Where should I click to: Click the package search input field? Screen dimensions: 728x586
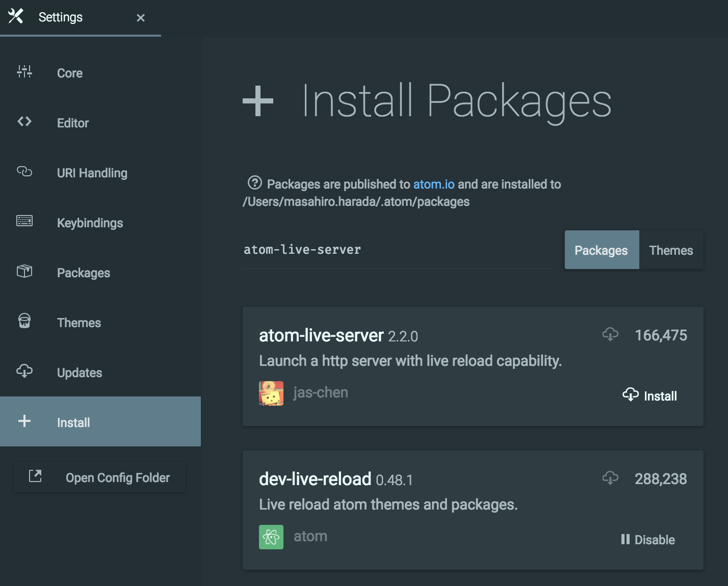pos(398,250)
